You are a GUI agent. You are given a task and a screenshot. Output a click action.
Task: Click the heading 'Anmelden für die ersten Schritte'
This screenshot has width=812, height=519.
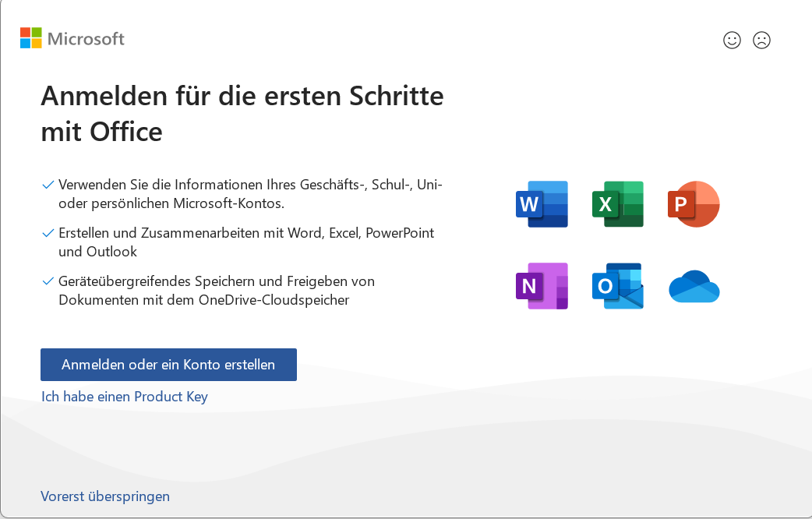click(x=242, y=97)
